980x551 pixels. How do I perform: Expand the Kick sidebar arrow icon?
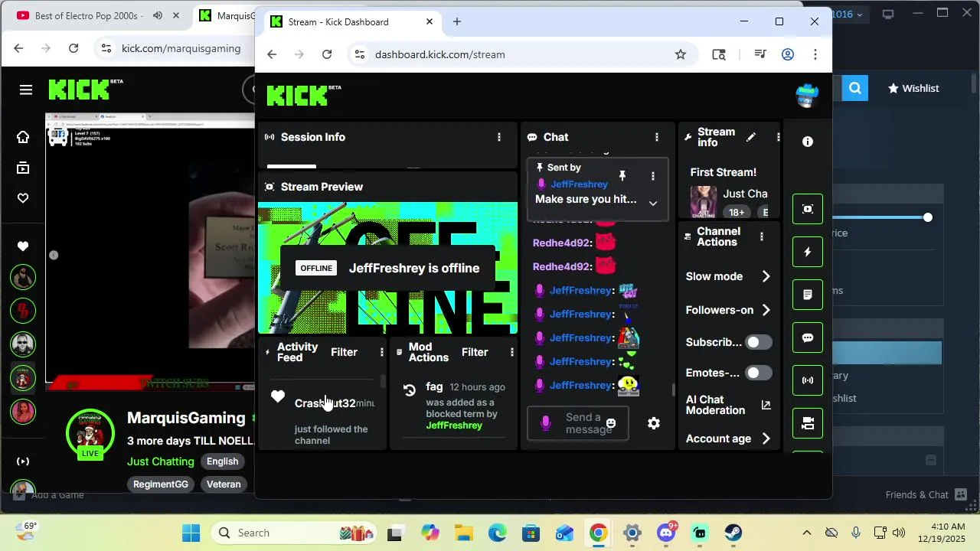[23, 461]
